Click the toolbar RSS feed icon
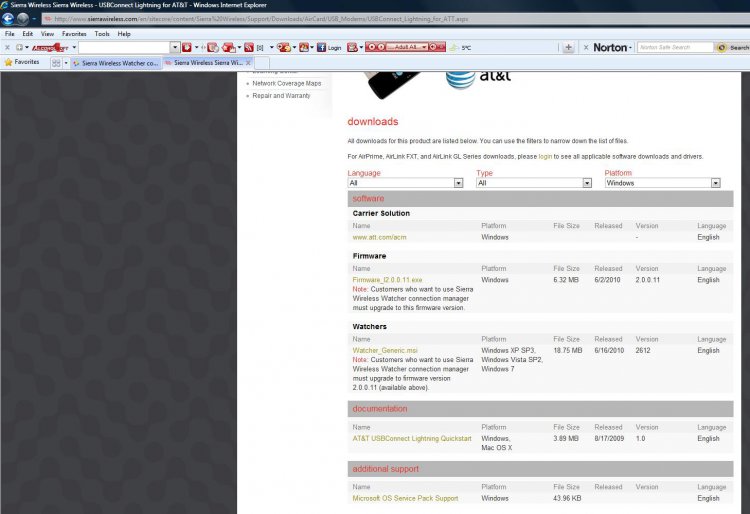 pyautogui.click(x=249, y=47)
